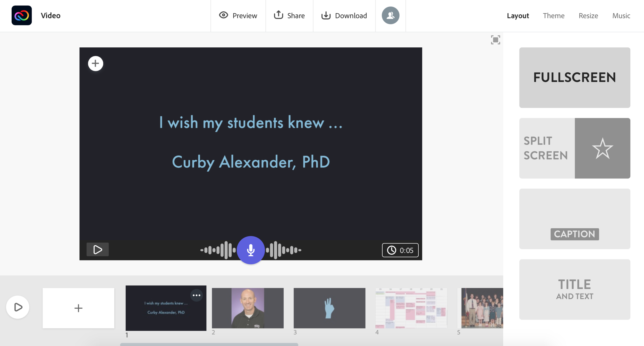Select the calendar slide thumbnail

[x=411, y=308]
